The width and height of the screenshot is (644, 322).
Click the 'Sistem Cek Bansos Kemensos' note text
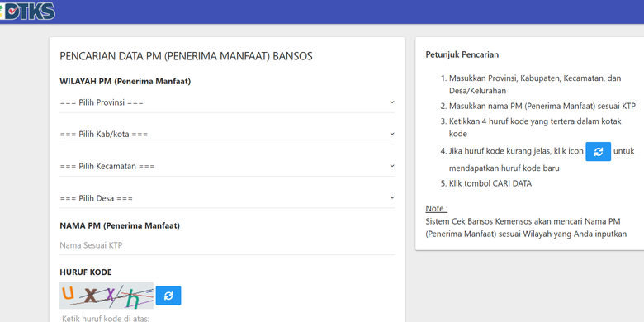[526, 228]
